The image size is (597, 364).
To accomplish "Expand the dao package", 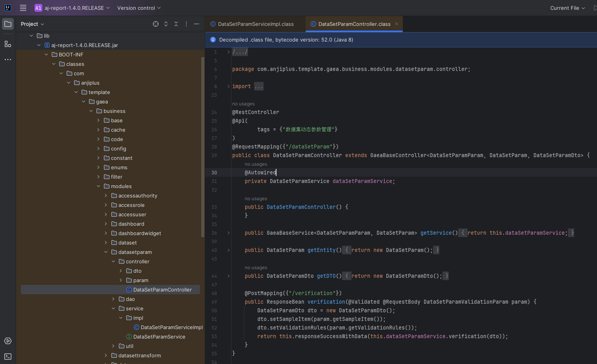I will point(113,299).
